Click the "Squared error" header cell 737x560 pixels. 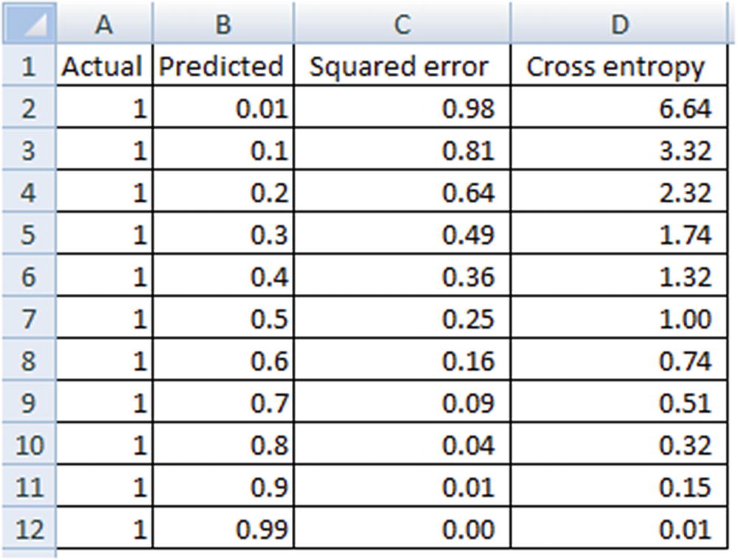tap(399, 67)
